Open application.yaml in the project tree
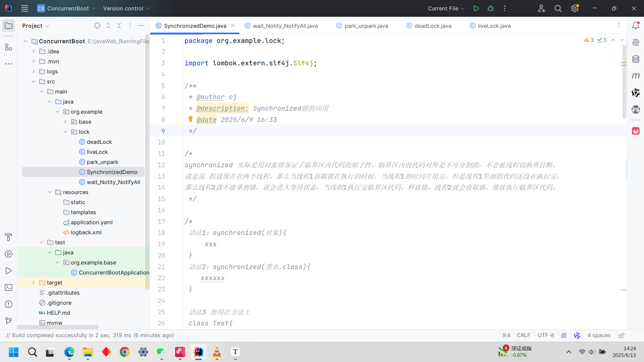This screenshot has width=644, height=362. (92, 222)
